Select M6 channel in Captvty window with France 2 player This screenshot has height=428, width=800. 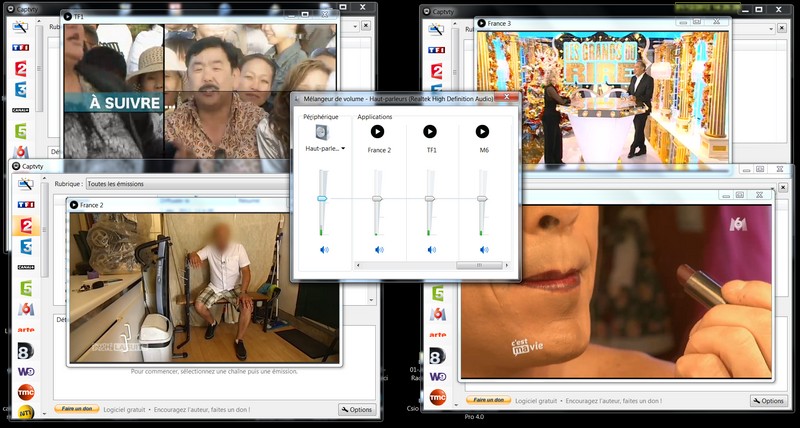(26, 309)
